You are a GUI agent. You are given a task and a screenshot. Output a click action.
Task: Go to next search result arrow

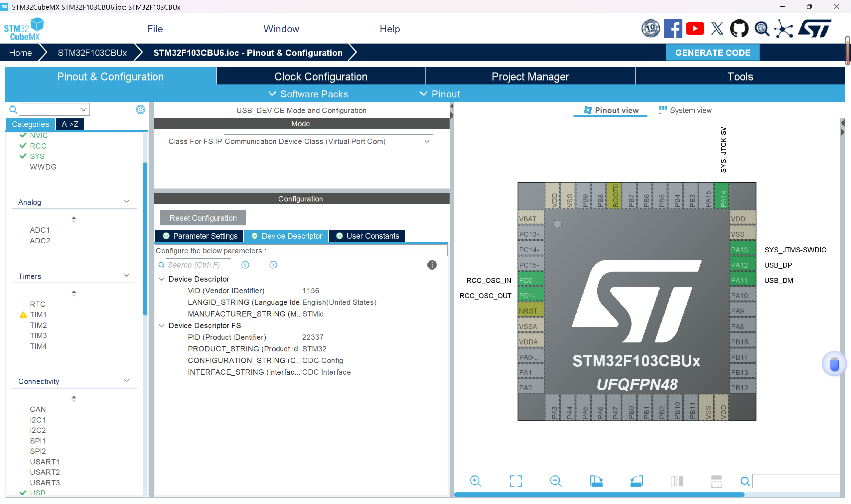(x=273, y=265)
